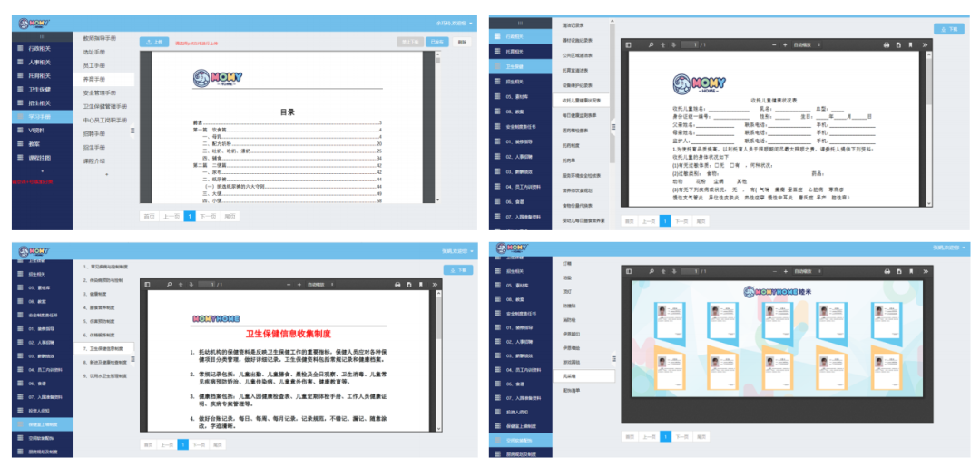Click the upload button in top-left panel
Screen dimensions: 980x467
coord(153,42)
